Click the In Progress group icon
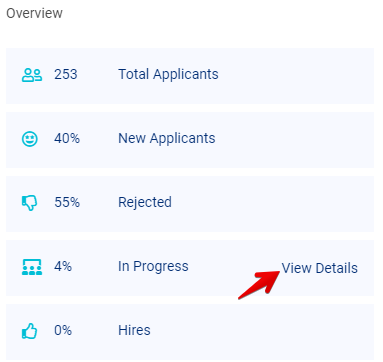383x362 pixels. 32,267
